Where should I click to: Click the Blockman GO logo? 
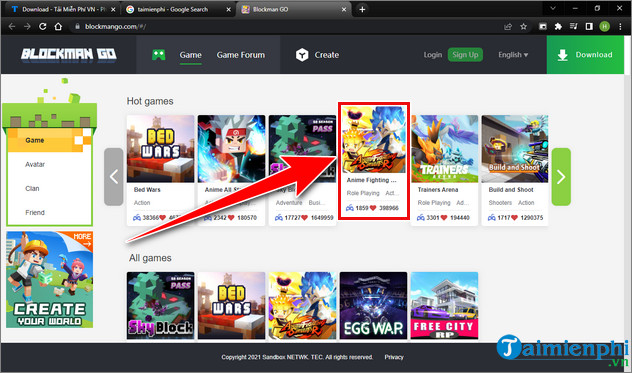coord(69,54)
